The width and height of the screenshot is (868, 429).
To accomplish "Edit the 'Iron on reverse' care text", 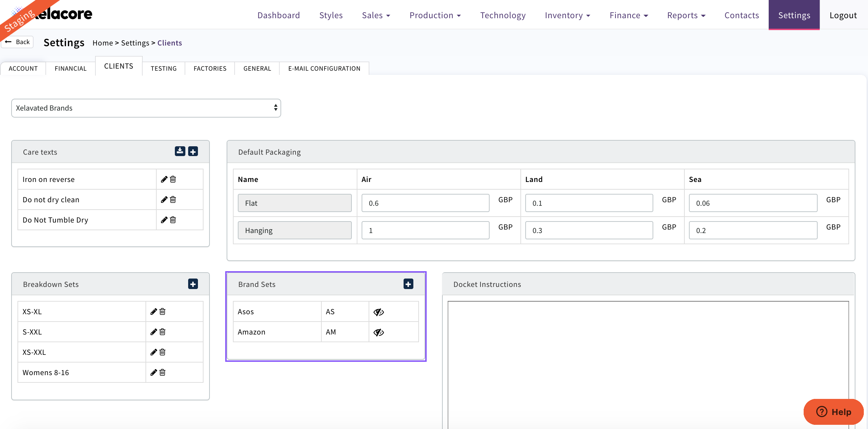I will [164, 179].
